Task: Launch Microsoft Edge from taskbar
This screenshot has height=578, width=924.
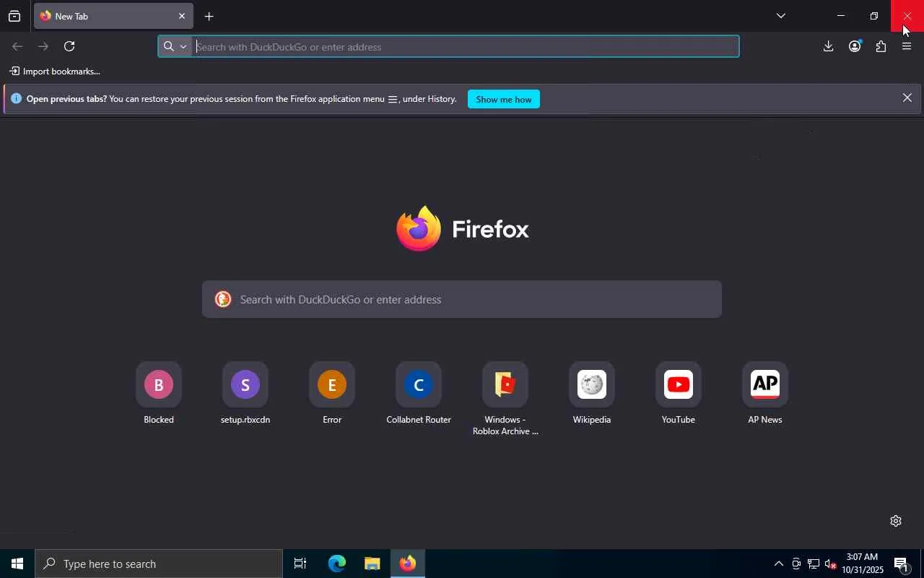Action: [336, 564]
